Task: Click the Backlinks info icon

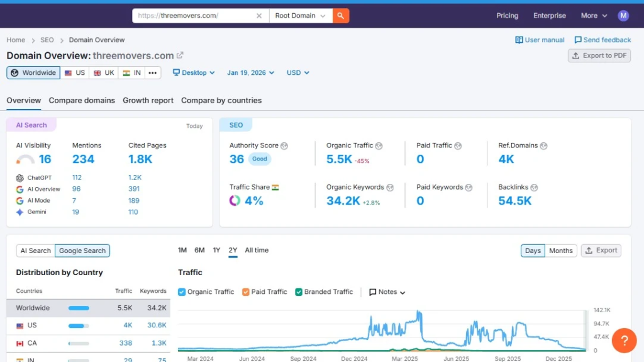Action: (x=534, y=188)
